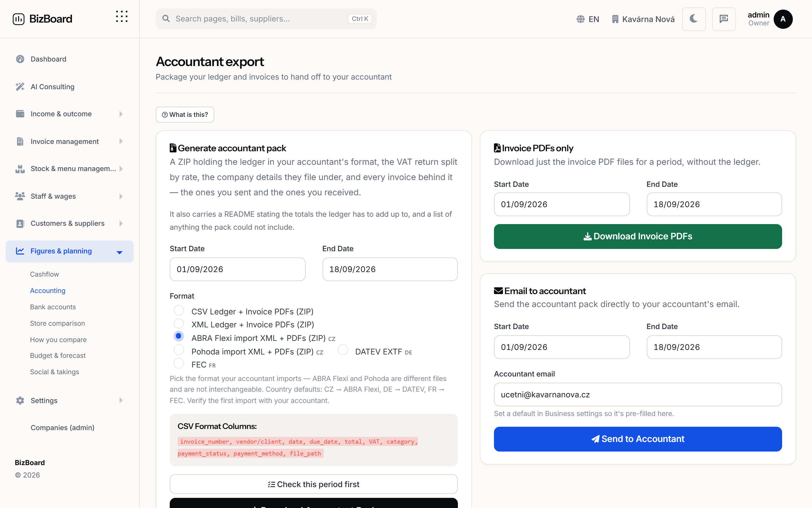Click the admin avatar circle

(783, 19)
